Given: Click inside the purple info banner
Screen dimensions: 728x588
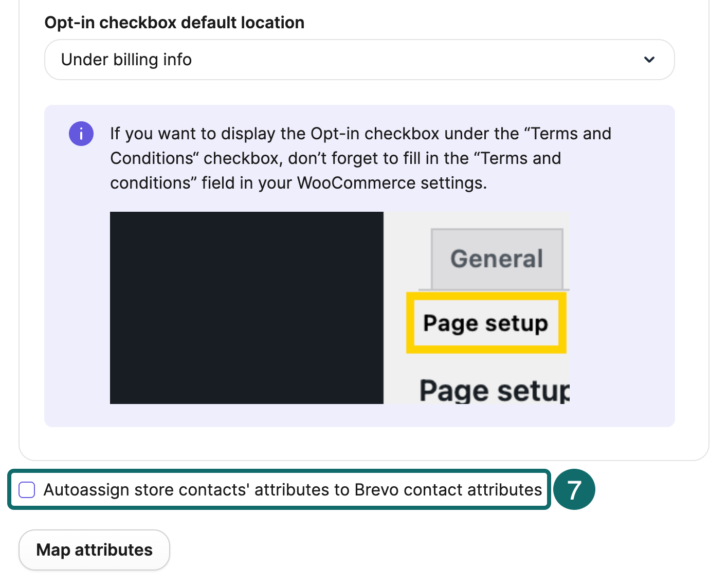Looking at the screenshot, I should (x=360, y=158).
